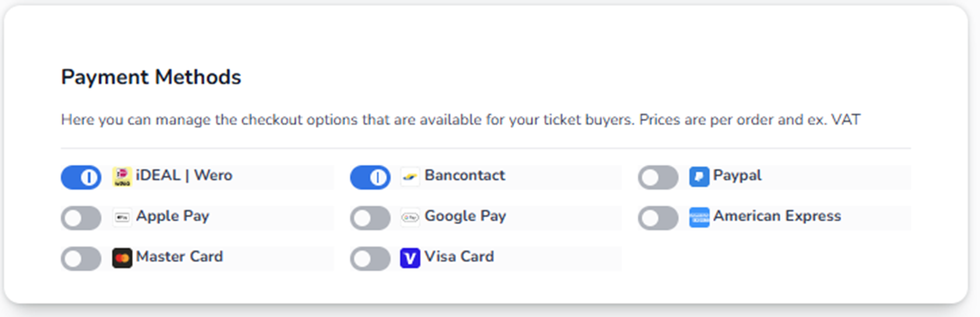Enable the Paypal payment toggle
The image size is (980, 317).
point(658,177)
